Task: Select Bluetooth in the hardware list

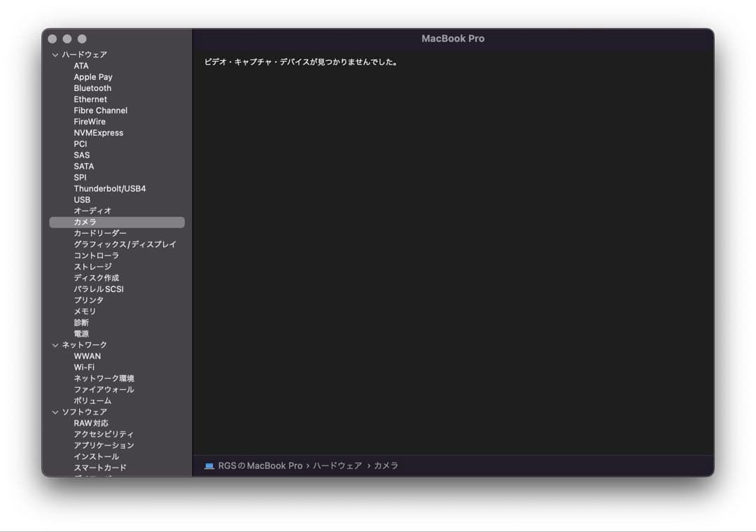Action: pyautogui.click(x=92, y=87)
